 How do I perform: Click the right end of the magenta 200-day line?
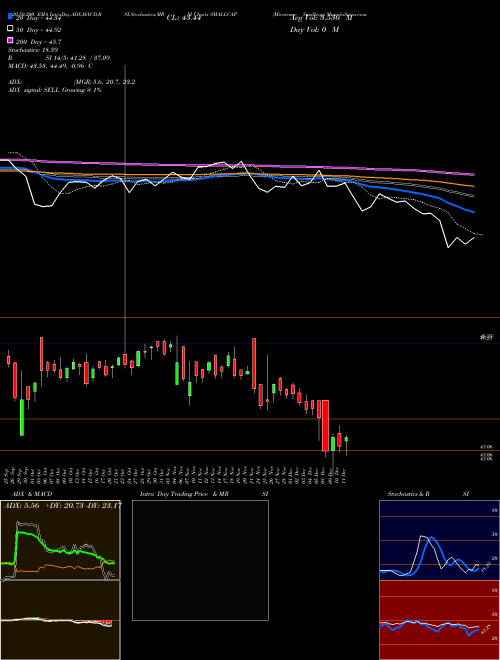click(x=473, y=174)
